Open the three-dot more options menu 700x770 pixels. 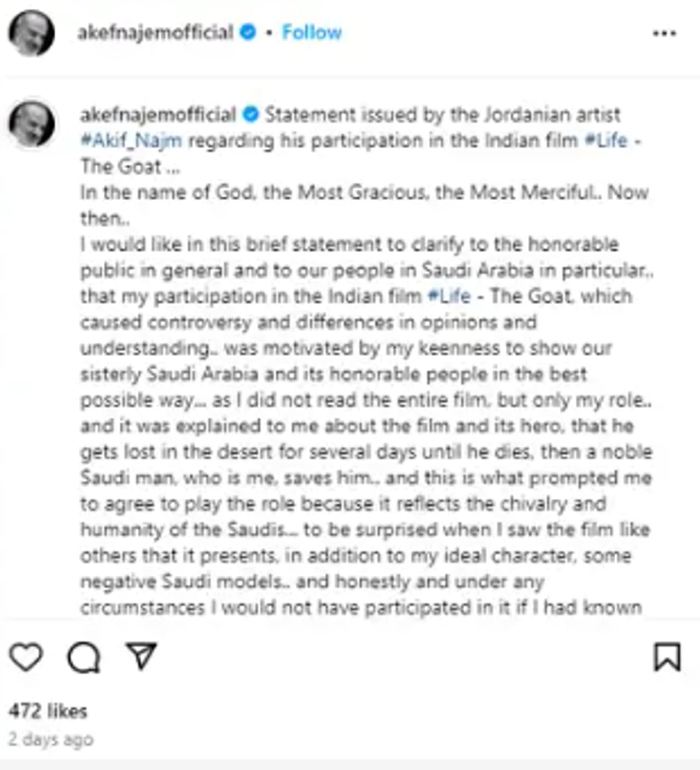[x=664, y=33]
